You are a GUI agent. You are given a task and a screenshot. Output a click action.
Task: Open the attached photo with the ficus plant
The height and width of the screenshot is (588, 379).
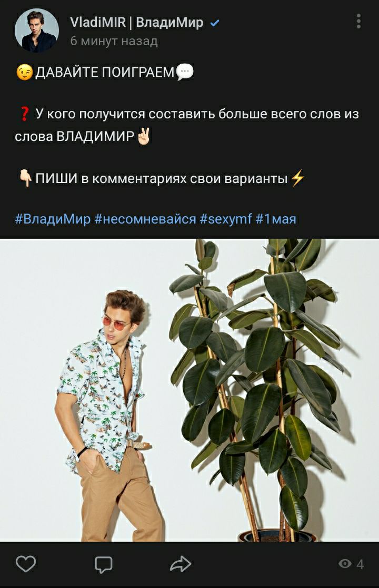[x=189, y=390]
